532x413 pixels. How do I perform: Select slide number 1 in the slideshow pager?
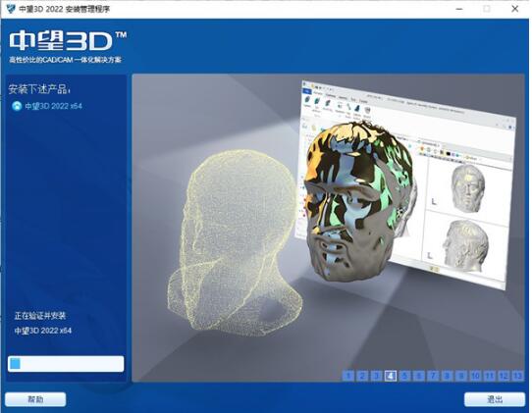click(x=348, y=376)
